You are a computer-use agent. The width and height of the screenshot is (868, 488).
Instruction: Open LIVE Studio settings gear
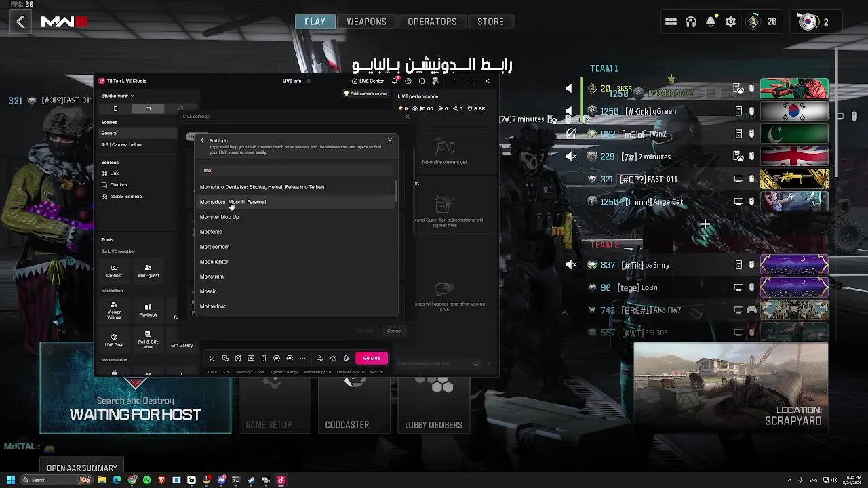click(422, 81)
